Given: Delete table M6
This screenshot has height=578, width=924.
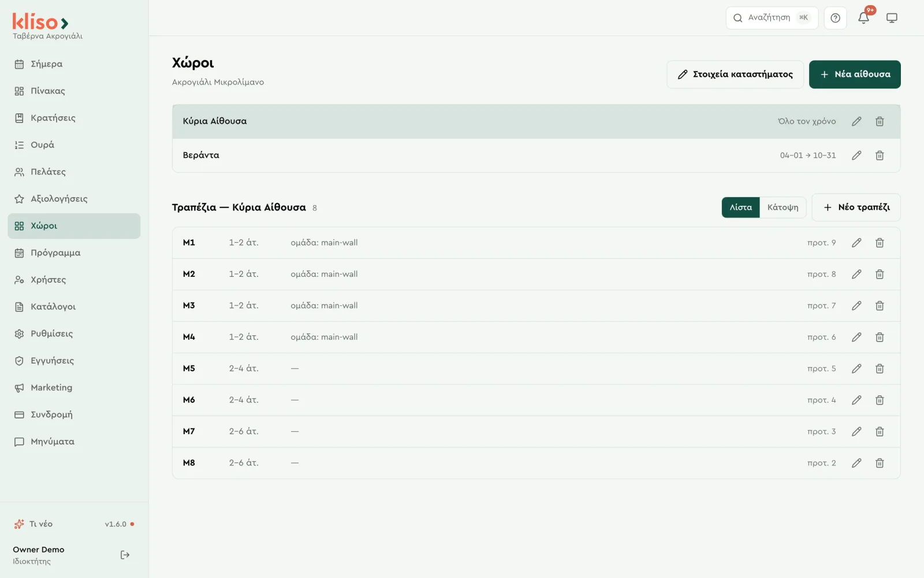Looking at the screenshot, I should (x=880, y=400).
